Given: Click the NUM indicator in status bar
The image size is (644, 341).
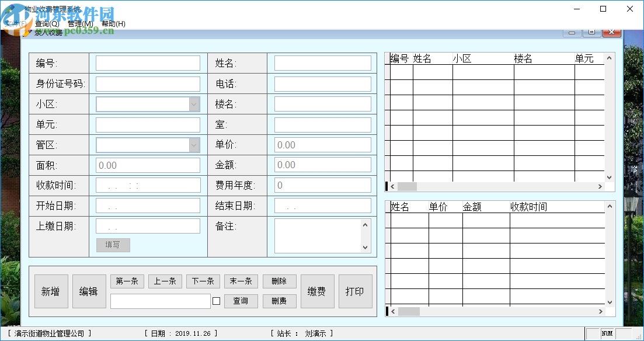Looking at the screenshot, I should point(607,333).
